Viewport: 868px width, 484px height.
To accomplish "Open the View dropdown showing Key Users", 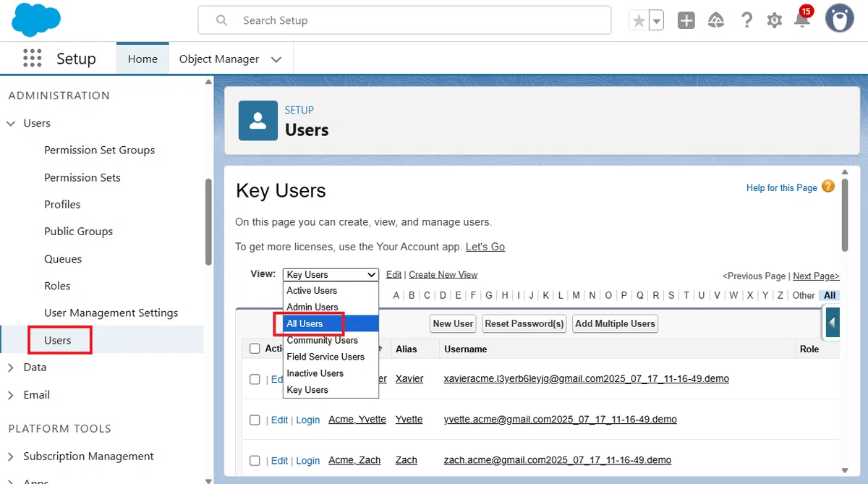I will click(x=331, y=275).
